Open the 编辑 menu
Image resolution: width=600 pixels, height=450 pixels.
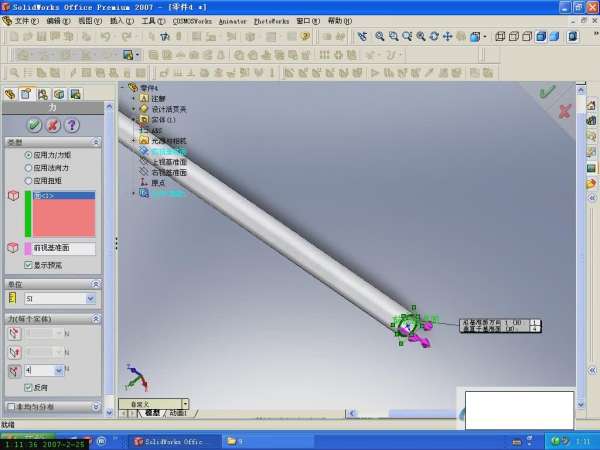point(58,21)
